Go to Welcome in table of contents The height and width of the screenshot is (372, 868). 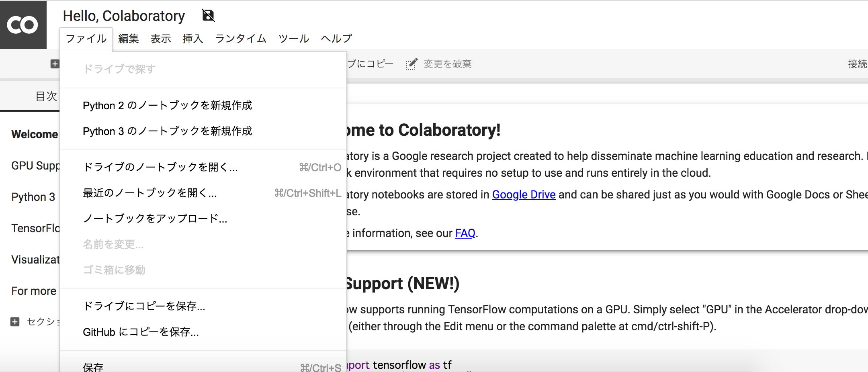(35, 134)
